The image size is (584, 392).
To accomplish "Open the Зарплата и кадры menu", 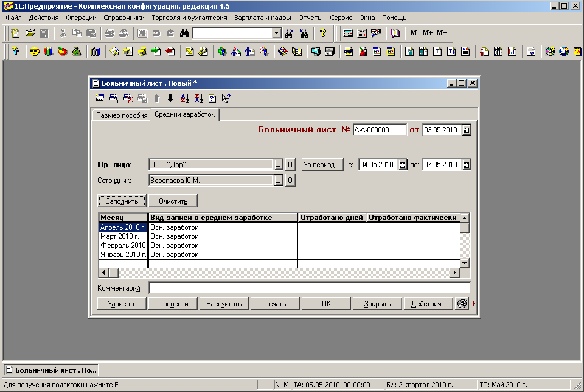I will tap(263, 18).
